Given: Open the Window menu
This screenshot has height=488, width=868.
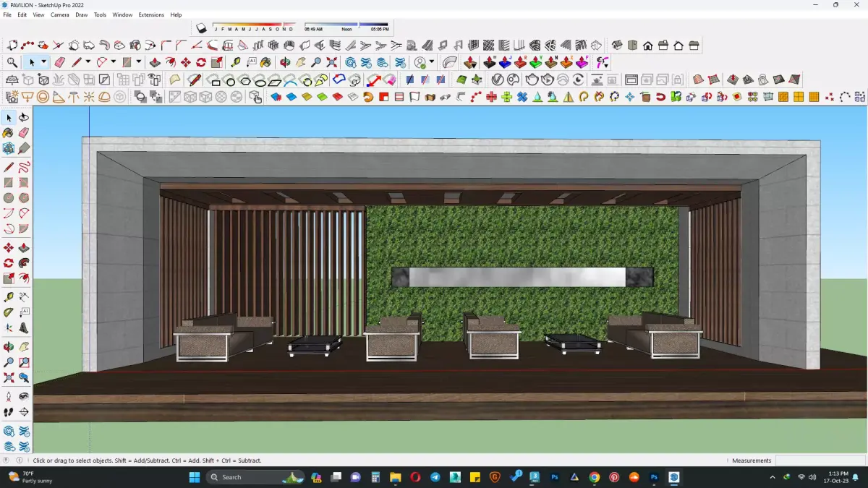Looking at the screenshot, I should pyautogui.click(x=122, y=14).
